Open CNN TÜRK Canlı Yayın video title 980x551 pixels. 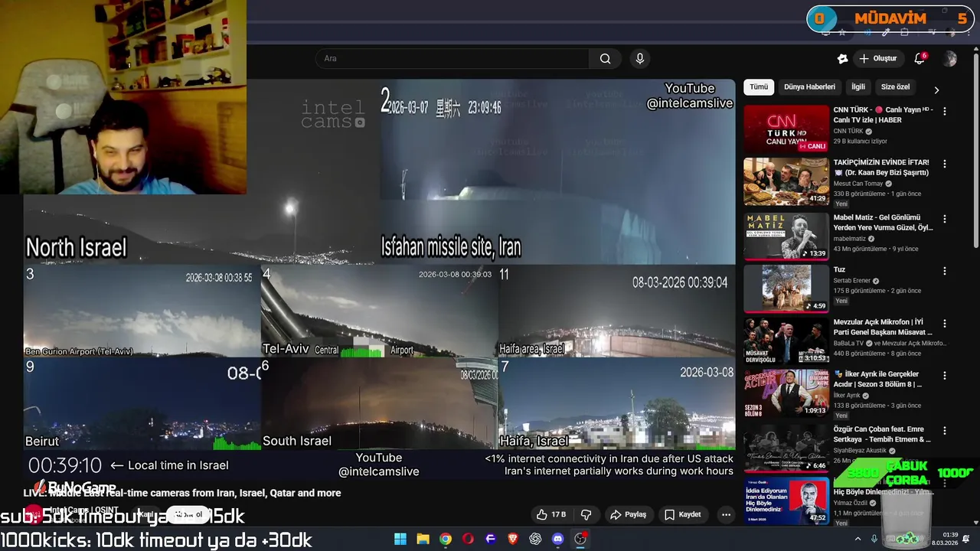[883, 115]
